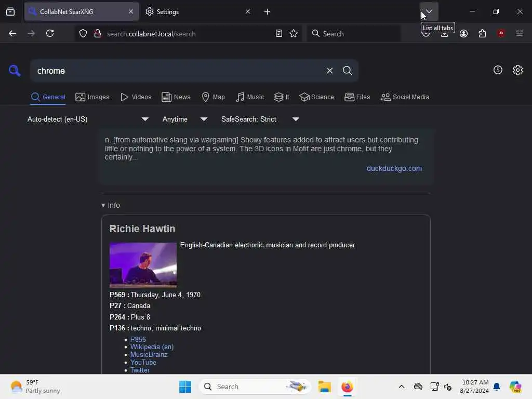This screenshot has height=399, width=532.
Task: Open the clock showing 10:27 AM
Action: (475, 387)
